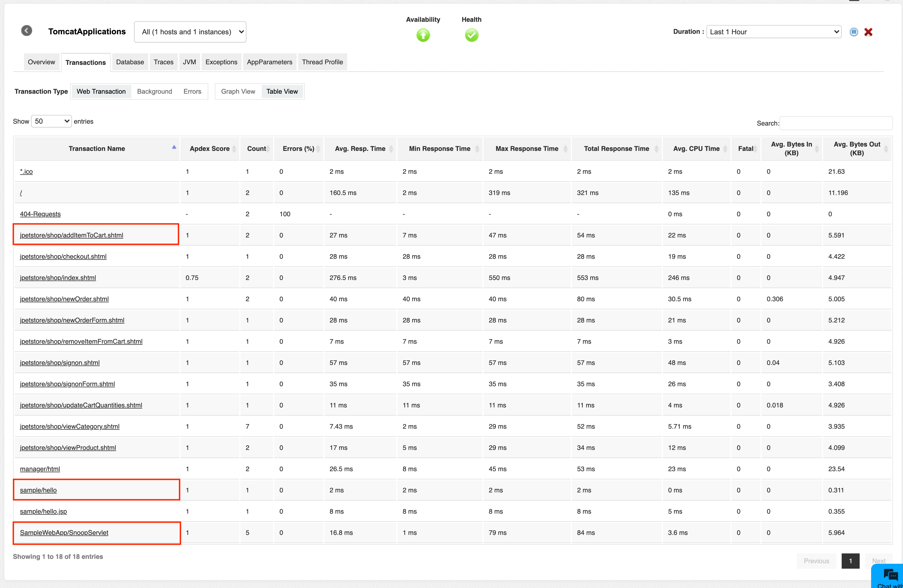Open the hosts and instances dropdown
The width and height of the screenshot is (903, 588).
190,32
